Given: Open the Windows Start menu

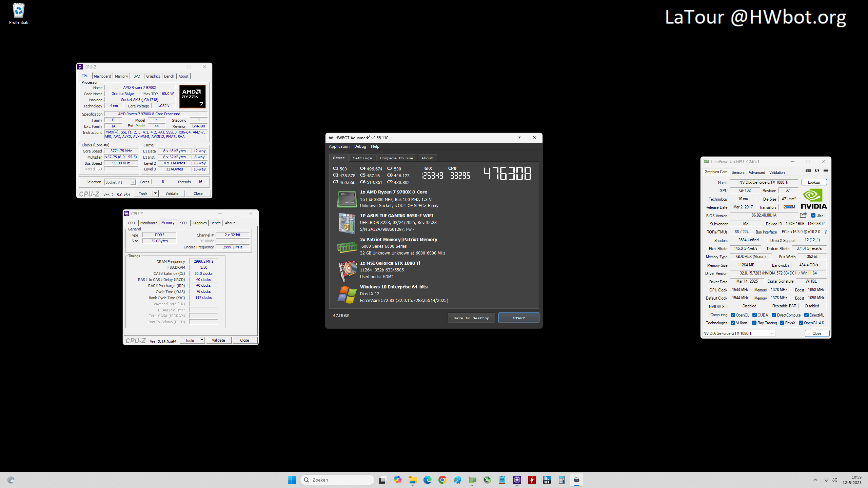Looking at the screenshot, I should tap(292, 480).
